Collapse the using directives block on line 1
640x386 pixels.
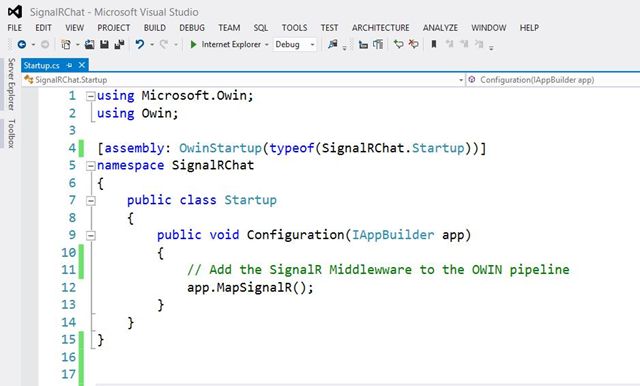pyautogui.click(x=91, y=96)
